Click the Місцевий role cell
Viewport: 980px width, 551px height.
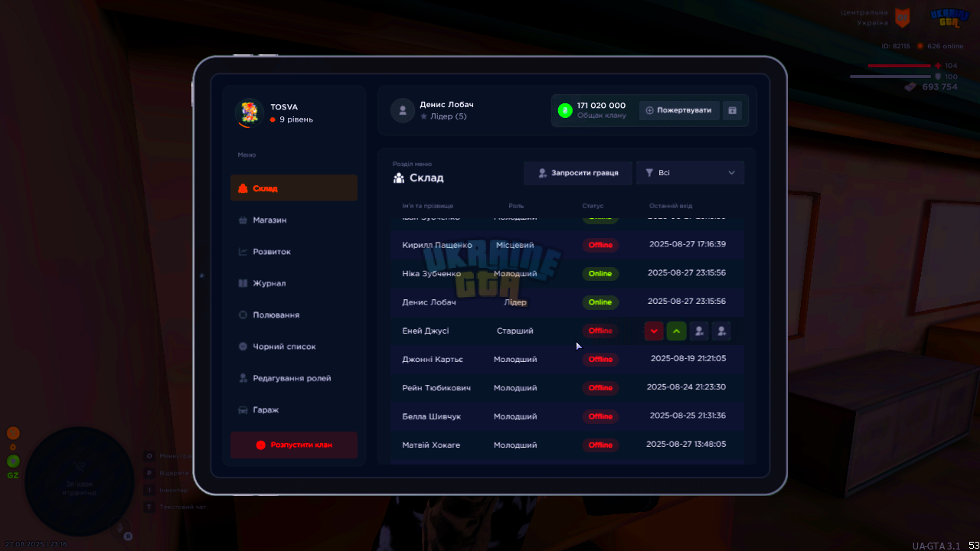(515, 245)
